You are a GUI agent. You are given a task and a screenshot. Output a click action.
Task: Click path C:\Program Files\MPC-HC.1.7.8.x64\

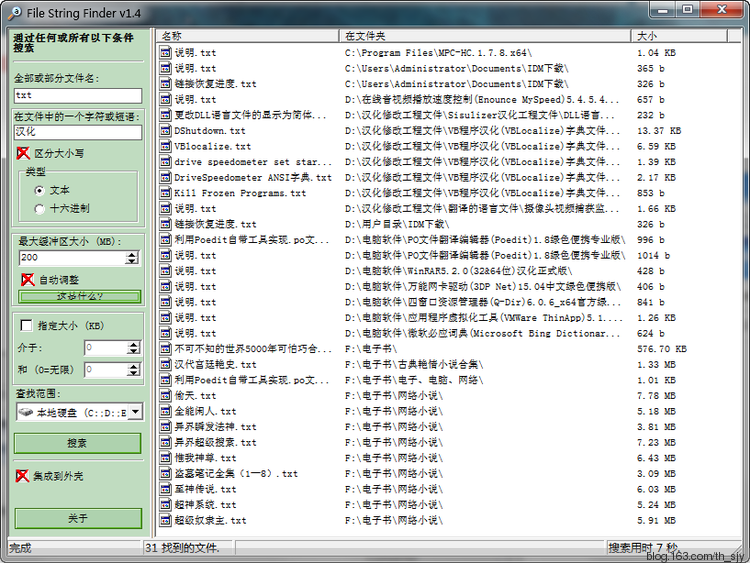[x=438, y=53]
